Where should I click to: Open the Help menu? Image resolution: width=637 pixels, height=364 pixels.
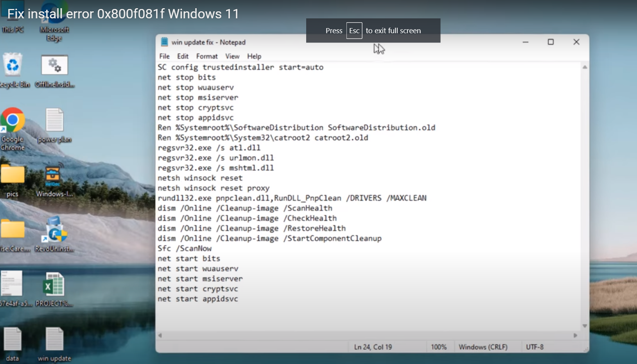coord(253,56)
